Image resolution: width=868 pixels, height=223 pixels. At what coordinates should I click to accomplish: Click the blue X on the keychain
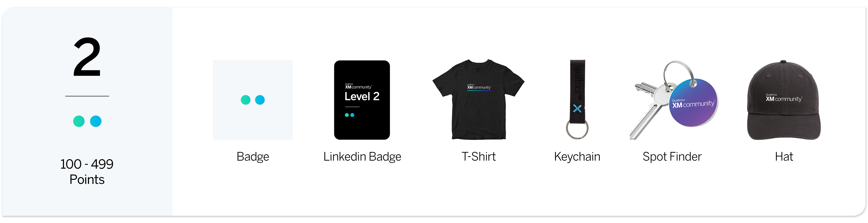click(577, 108)
